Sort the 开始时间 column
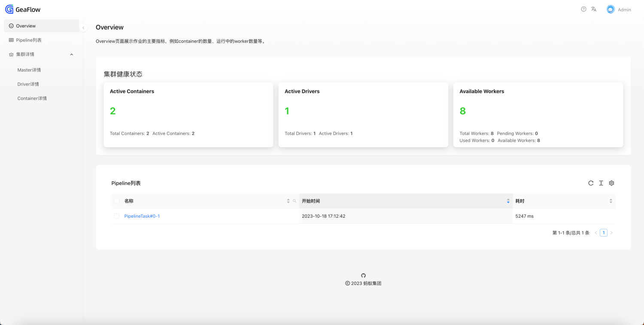Screen dimensions: 644x325 [508, 200]
